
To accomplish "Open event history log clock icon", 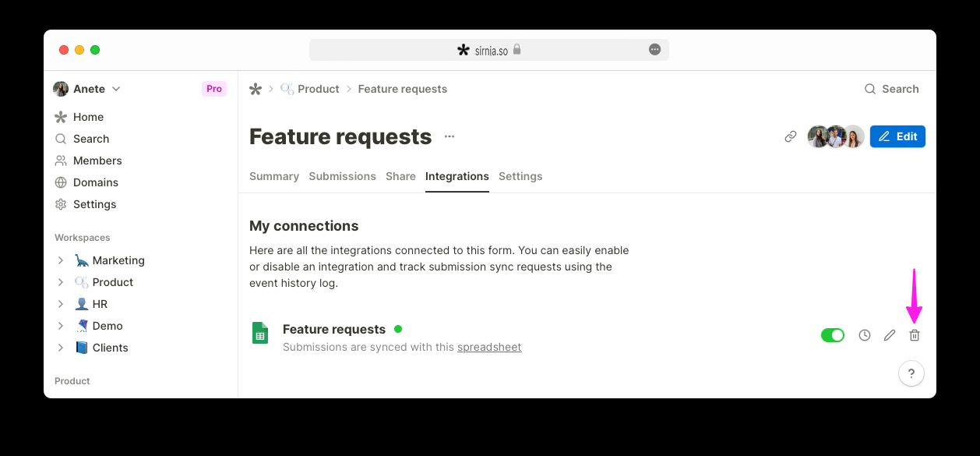I will (x=865, y=335).
